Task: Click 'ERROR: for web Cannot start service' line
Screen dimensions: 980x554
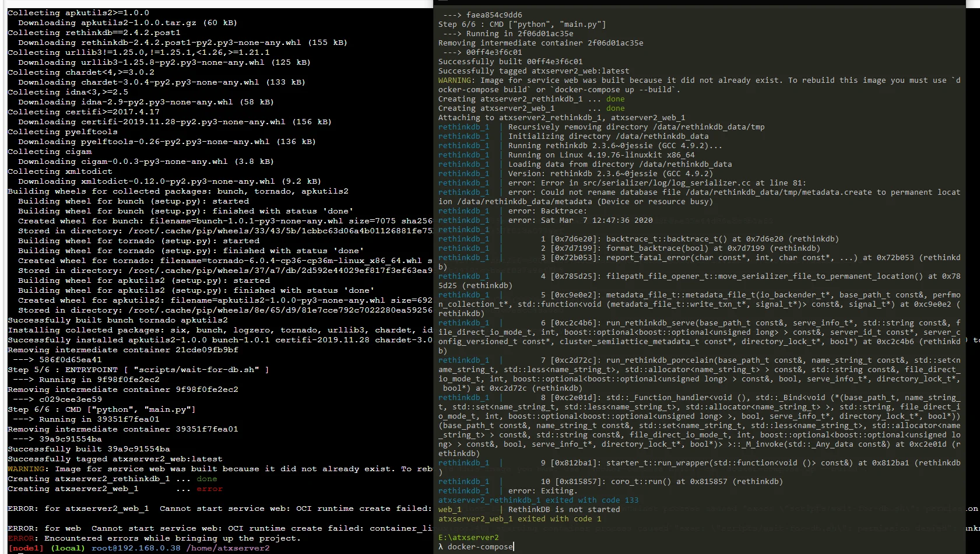Action: pyautogui.click(x=220, y=528)
